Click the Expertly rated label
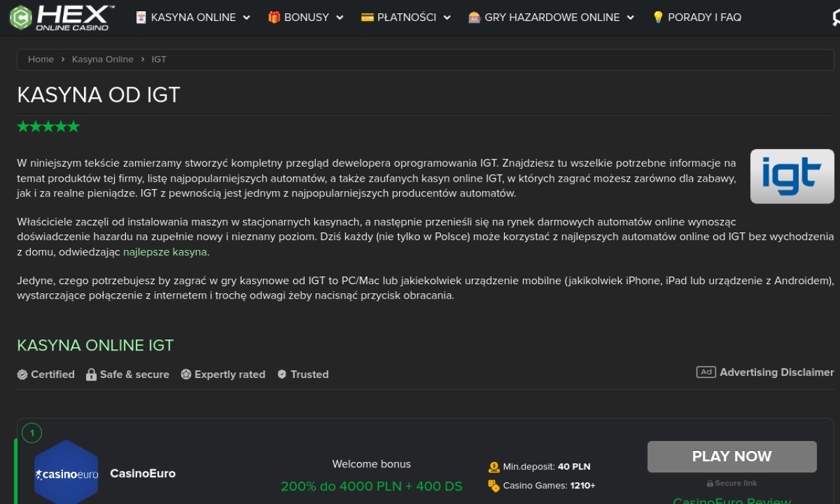Viewport: 840px width, 504px height. 230,374
